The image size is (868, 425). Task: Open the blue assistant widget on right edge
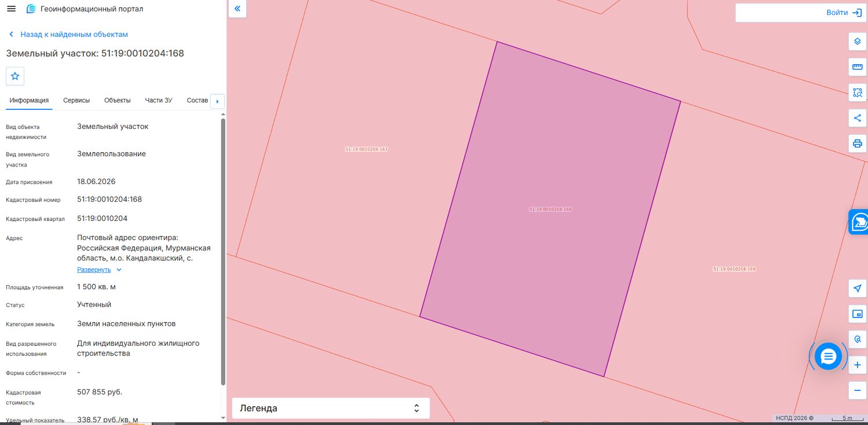[859, 222]
